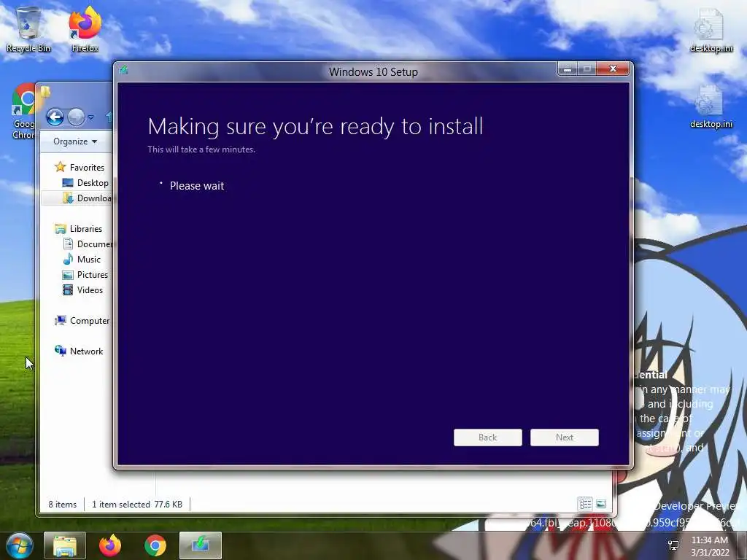Viewport: 747px width, 560px height.
Task: Open Chrome from the taskbar
Action: 155,545
